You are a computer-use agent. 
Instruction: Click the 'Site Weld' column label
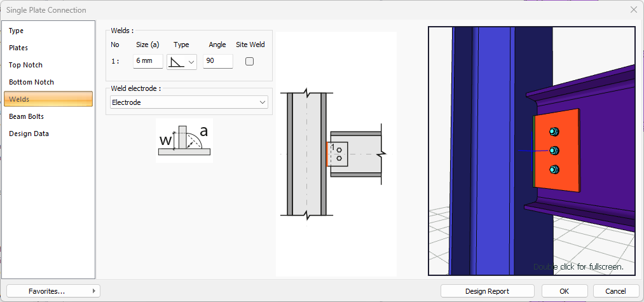250,45
